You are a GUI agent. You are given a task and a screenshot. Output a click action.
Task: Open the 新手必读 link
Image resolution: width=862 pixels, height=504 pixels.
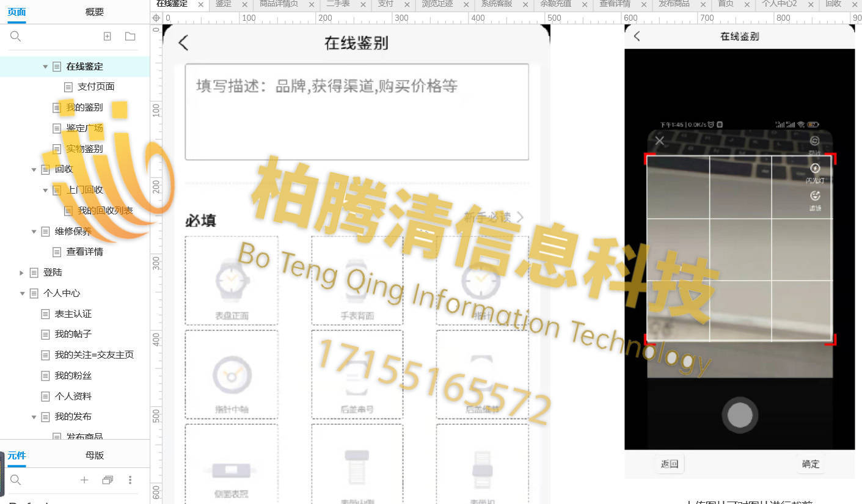tap(493, 217)
